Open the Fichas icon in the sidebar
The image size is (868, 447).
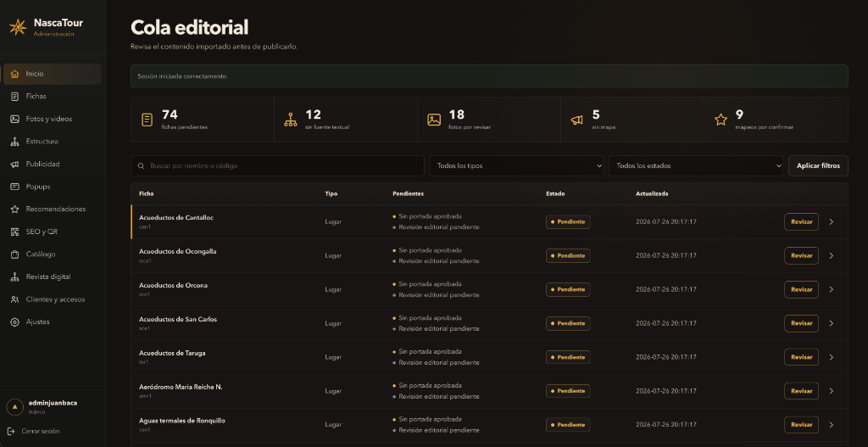coord(15,97)
